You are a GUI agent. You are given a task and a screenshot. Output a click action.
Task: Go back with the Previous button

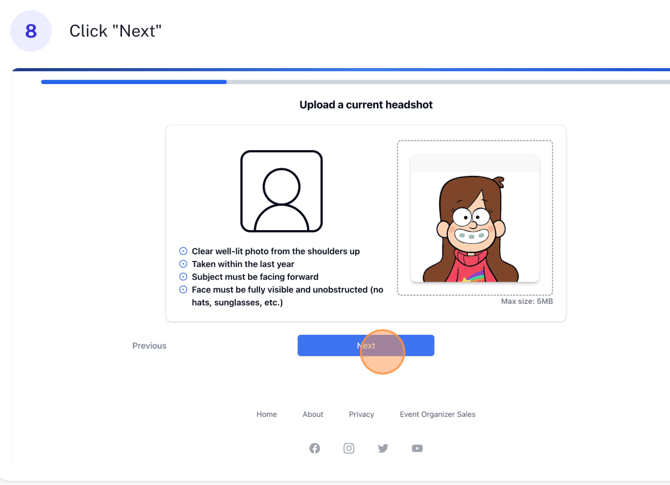(149, 346)
